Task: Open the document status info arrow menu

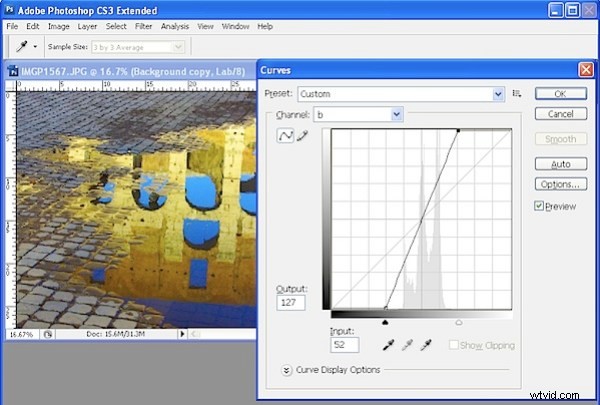Action: (x=182, y=334)
